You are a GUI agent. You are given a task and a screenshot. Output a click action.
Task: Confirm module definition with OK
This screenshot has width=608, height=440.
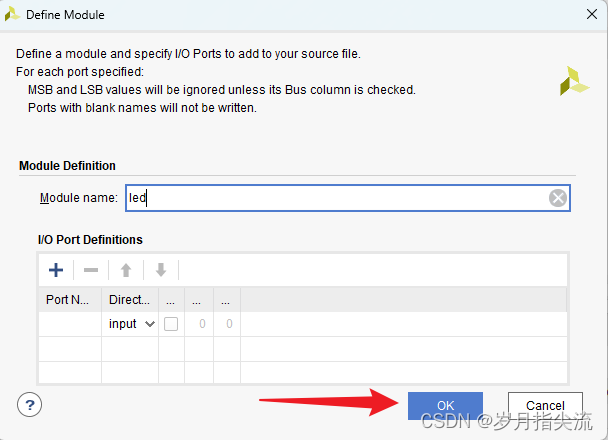tap(445, 405)
